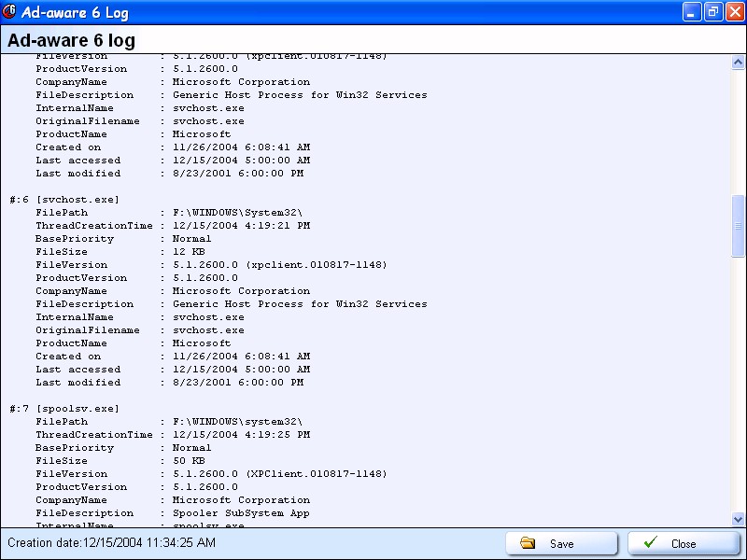747x560 pixels.
Task: Click 'Last modified' line of #:6 entry
Action: [169, 383]
